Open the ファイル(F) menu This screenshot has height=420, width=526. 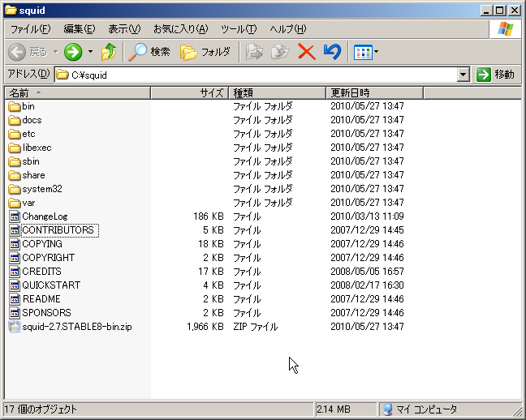pos(31,29)
